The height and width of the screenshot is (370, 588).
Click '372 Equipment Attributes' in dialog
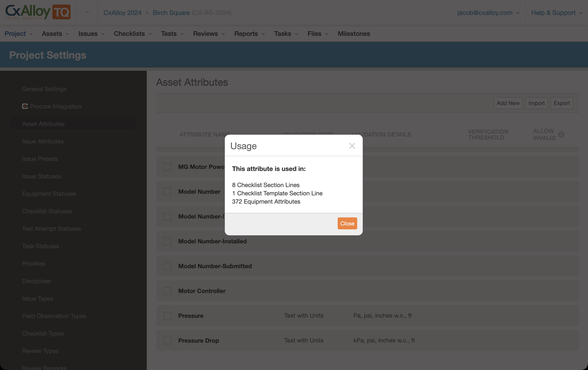click(x=266, y=201)
